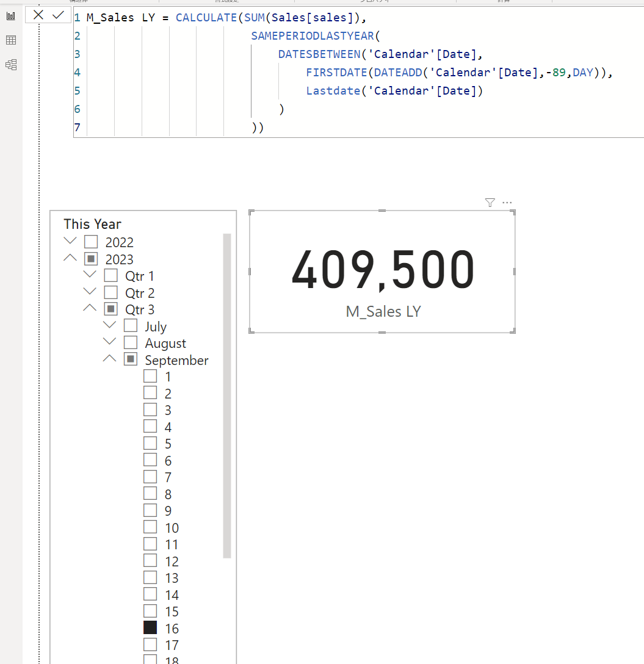
Task: Click the -89 value in the formula
Action: point(555,73)
